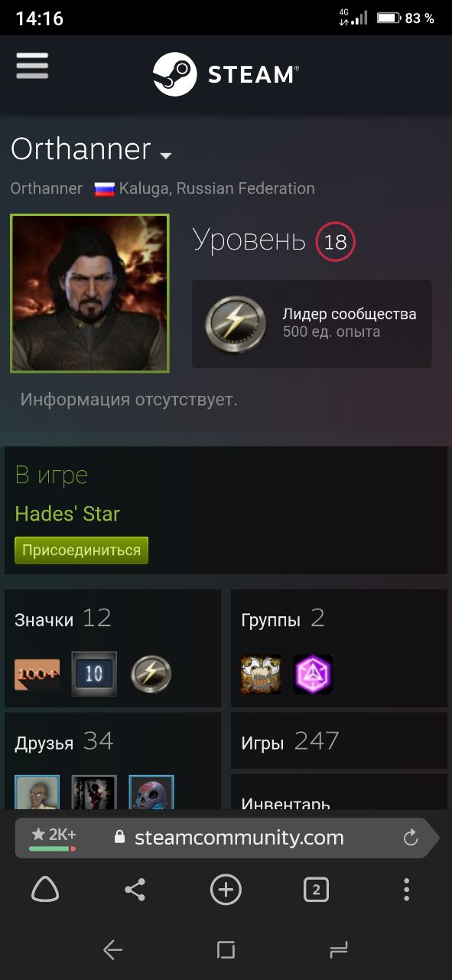Open the browser three-dot menu
The image size is (452, 980).
click(x=406, y=890)
